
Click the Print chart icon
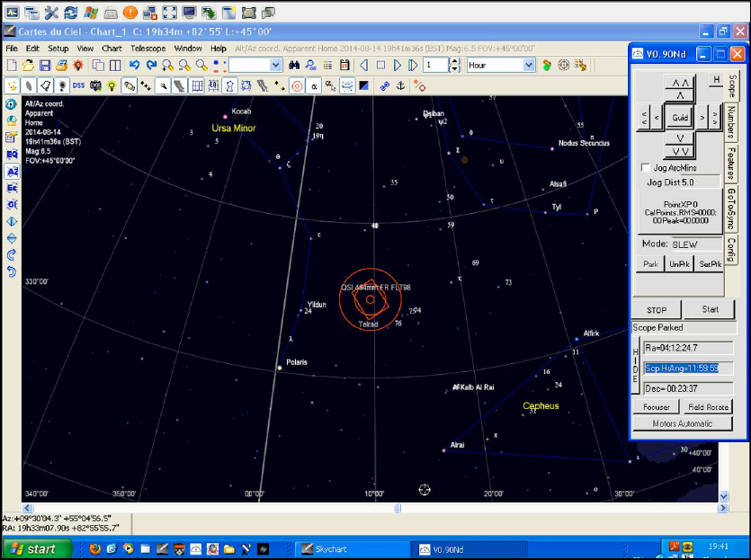(62, 66)
